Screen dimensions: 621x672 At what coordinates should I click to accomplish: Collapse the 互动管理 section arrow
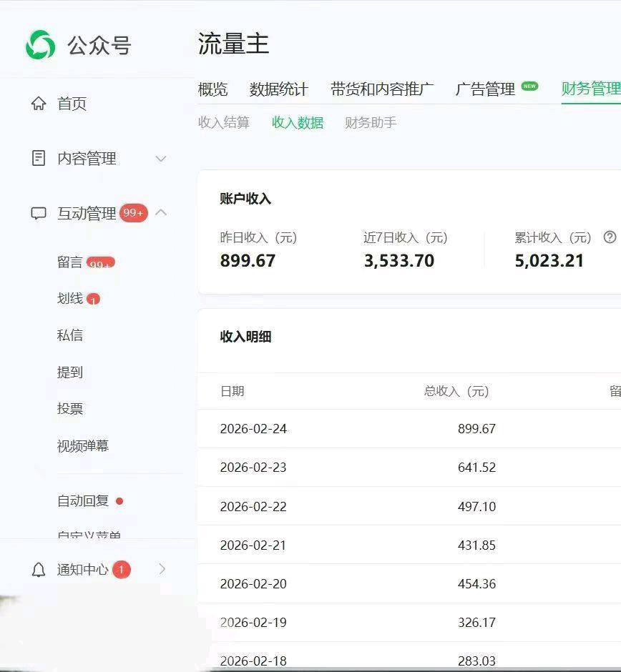161,212
